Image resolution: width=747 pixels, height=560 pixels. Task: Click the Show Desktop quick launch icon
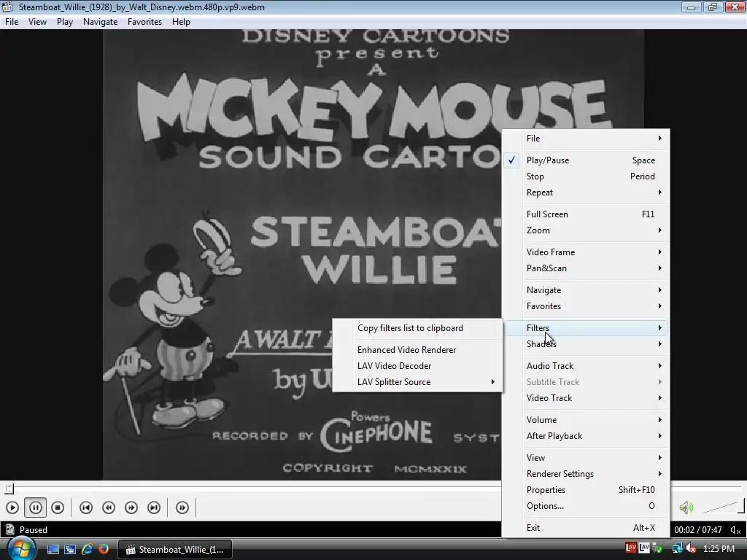53,550
